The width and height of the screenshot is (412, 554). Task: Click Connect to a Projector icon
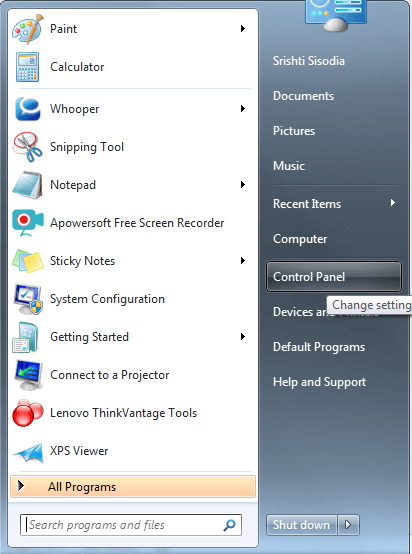point(28,375)
